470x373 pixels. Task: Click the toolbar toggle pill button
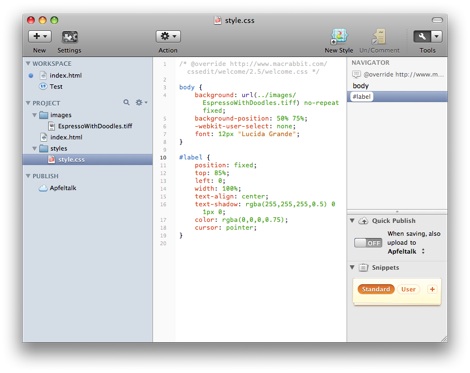pos(437,20)
